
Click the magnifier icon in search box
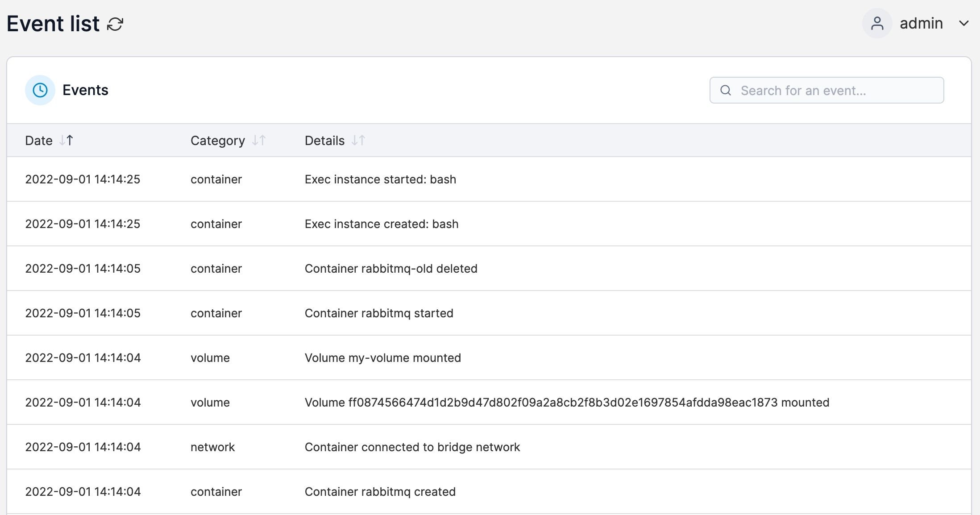726,91
